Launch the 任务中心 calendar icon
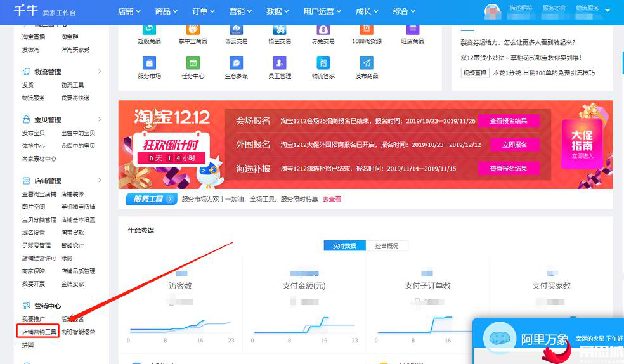 click(x=193, y=63)
